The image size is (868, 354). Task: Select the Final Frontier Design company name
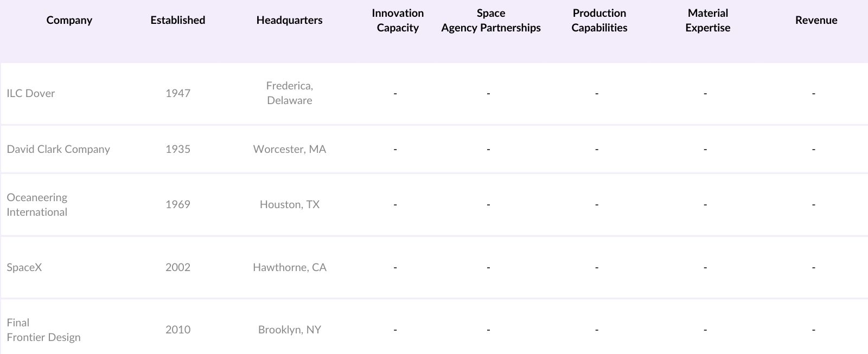(44, 330)
